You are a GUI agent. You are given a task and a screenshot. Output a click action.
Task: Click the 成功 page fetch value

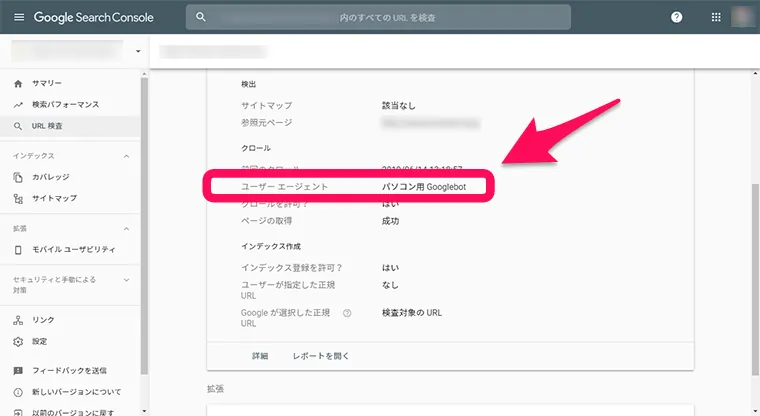pyautogui.click(x=391, y=221)
